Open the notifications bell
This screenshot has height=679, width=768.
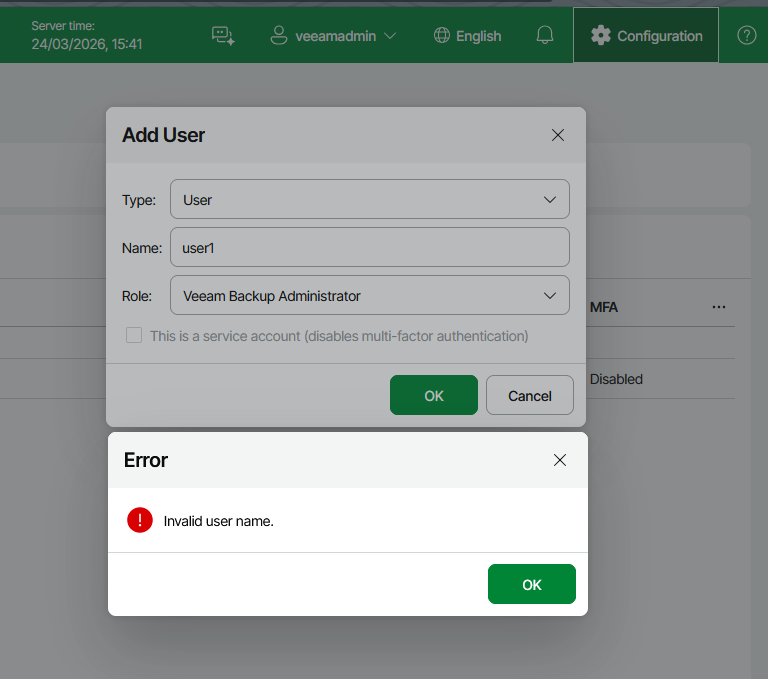545,35
